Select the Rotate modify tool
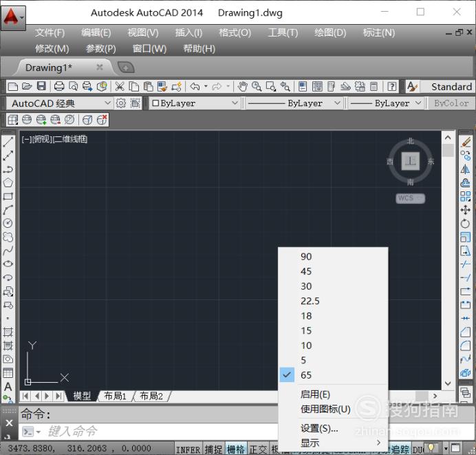The width and height of the screenshot is (476, 455). pos(466,224)
